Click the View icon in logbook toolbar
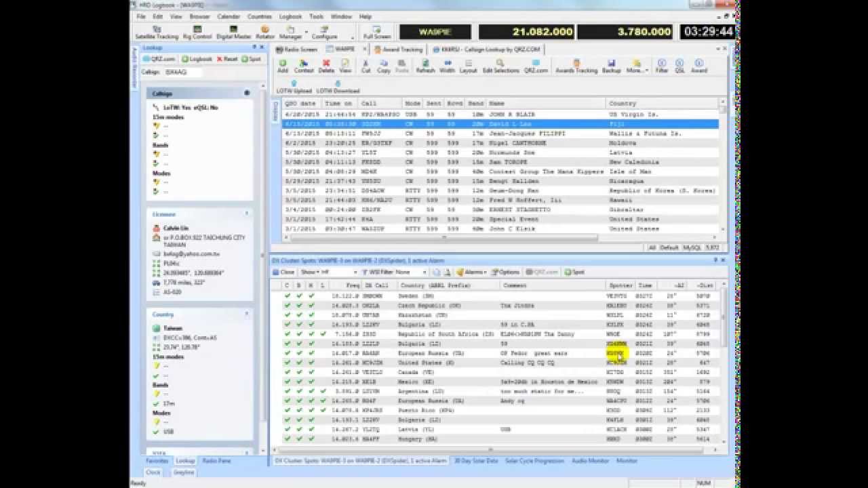Viewport: 868px width, 488px height. click(x=345, y=66)
